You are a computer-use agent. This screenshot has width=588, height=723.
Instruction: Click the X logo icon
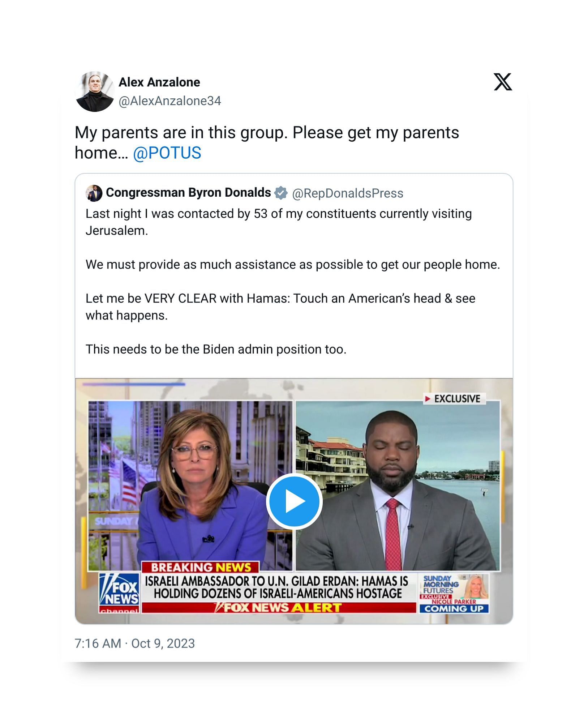503,82
